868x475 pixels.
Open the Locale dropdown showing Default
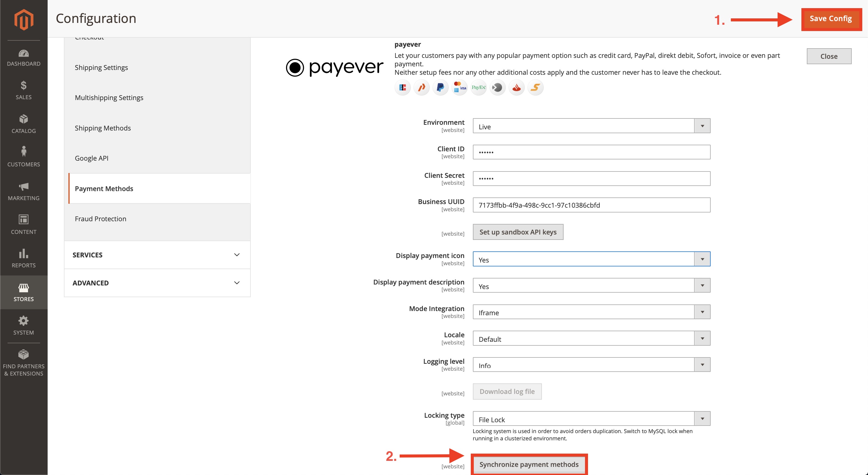(591, 338)
